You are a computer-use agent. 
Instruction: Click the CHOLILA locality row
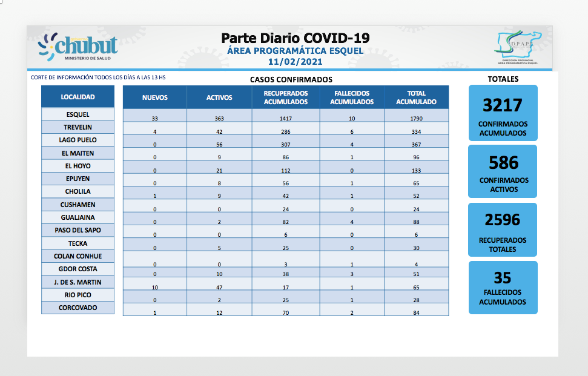click(x=78, y=191)
